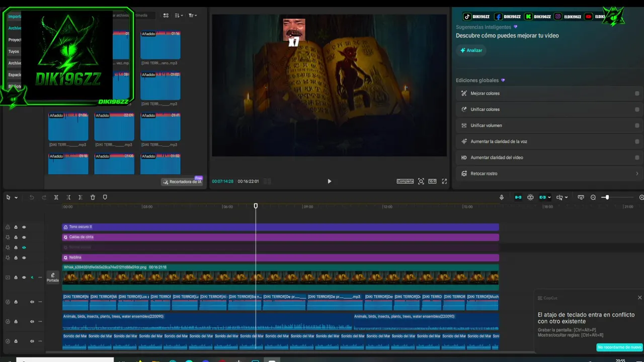The width and height of the screenshot is (644, 362).
Task: Mute the DIKI TERROR audio track
Action: pos(32,302)
